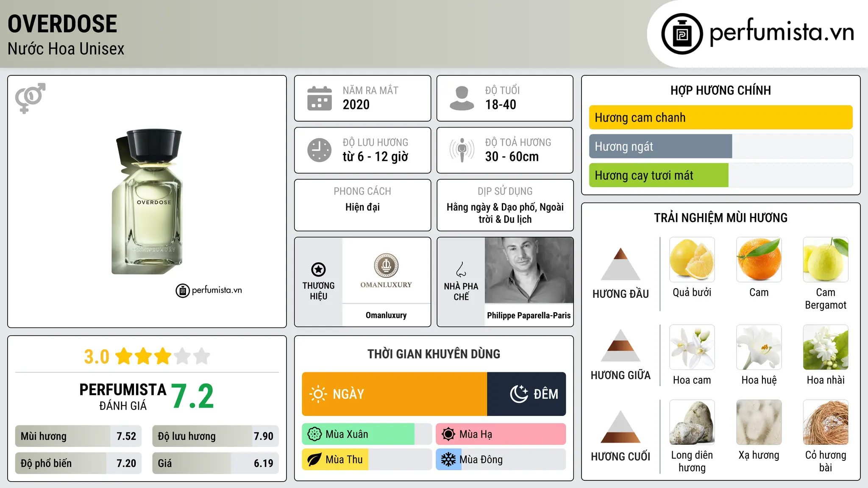
Task: Click the star badge brand icon
Action: click(318, 269)
